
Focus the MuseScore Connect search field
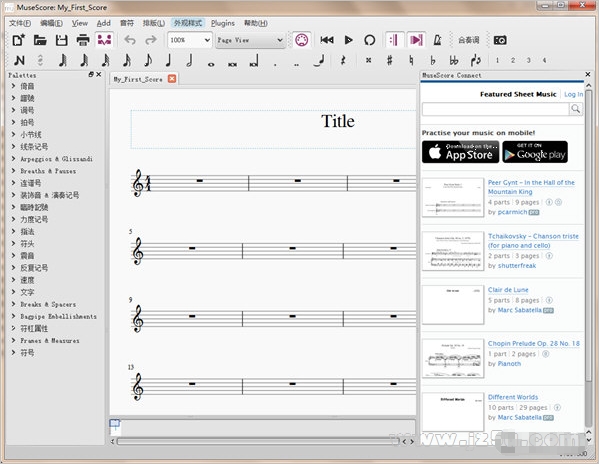click(495, 110)
